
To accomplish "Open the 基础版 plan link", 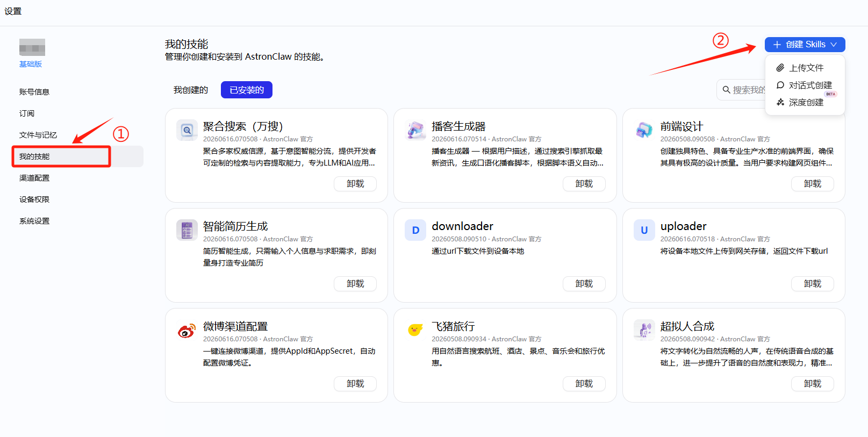I will pyautogui.click(x=31, y=64).
